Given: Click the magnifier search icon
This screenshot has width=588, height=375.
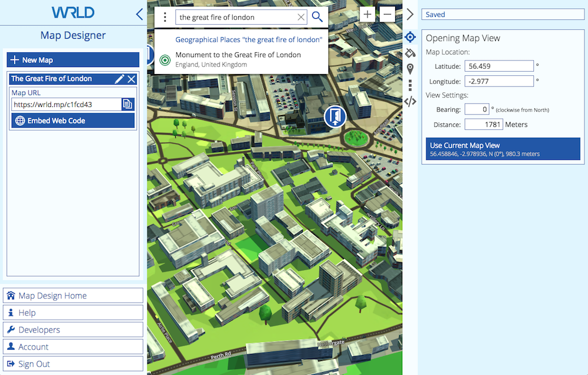Looking at the screenshot, I should pos(318,17).
